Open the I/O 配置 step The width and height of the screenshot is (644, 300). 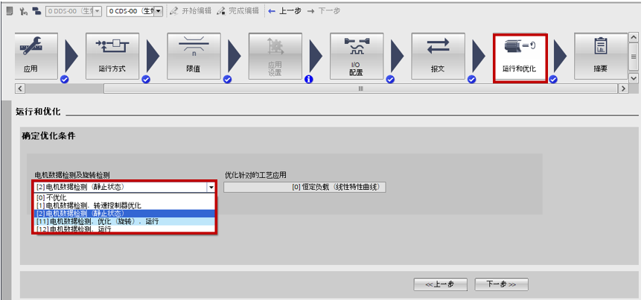point(356,56)
